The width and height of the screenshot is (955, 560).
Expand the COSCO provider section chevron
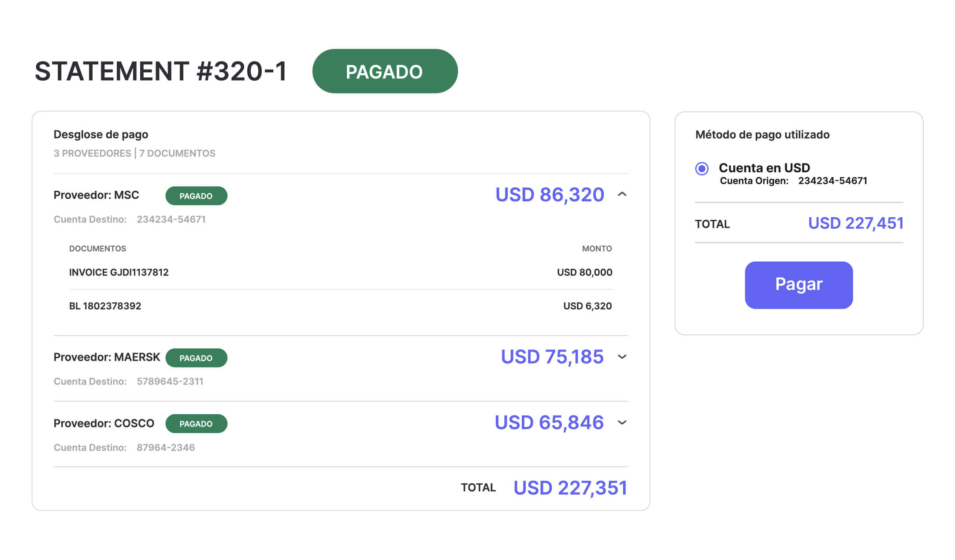pyautogui.click(x=622, y=423)
